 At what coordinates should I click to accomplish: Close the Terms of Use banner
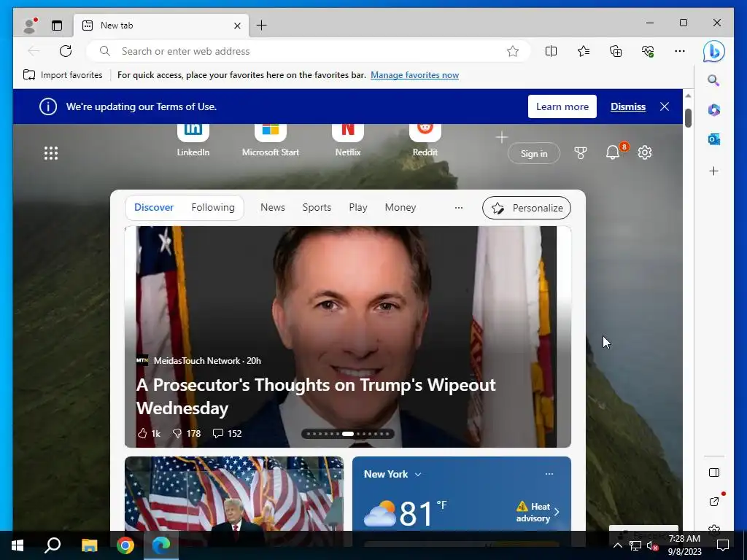(665, 106)
